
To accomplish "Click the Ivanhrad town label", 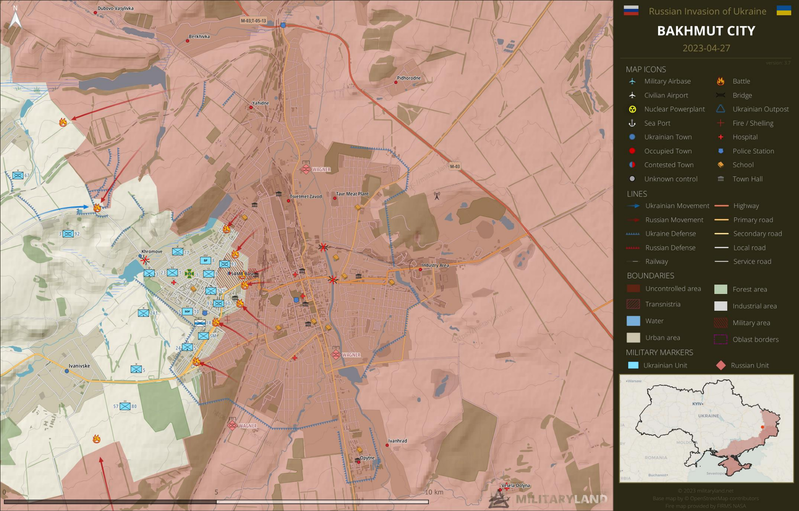I will [x=398, y=441].
